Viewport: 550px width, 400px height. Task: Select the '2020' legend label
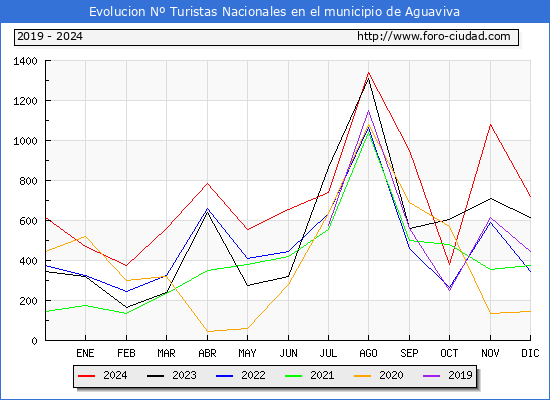391,375
